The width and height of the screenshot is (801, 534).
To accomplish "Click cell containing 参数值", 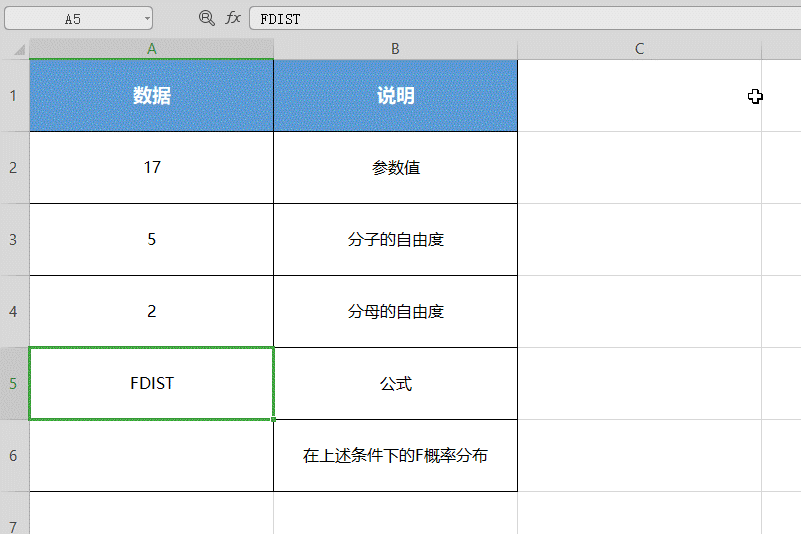I will click(395, 168).
